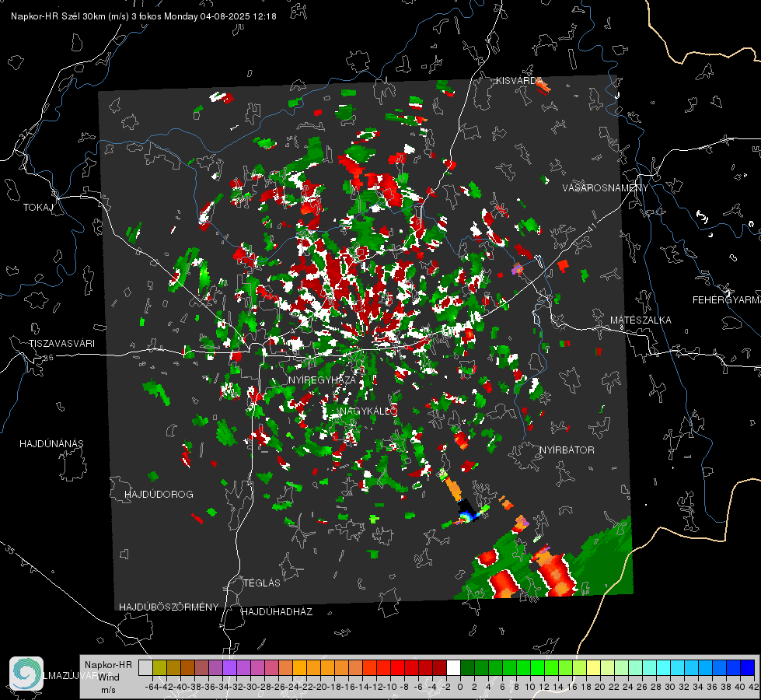
Task: Select the NYÍRBÁTOR town label
Action: coord(567,450)
